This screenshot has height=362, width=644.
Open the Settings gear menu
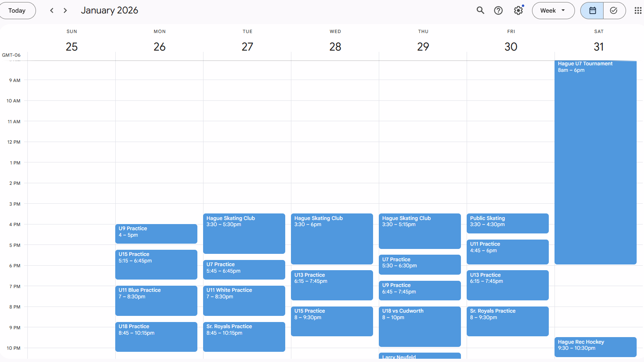point(518,11)
